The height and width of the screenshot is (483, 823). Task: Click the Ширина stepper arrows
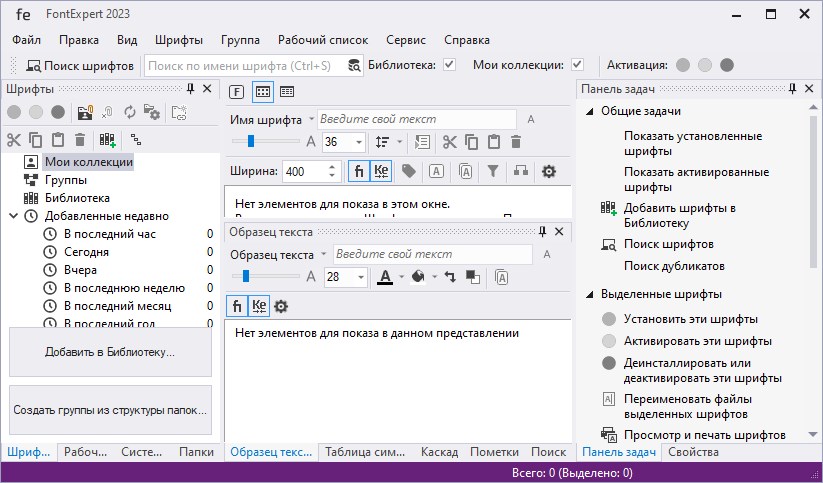pos(332,171)
